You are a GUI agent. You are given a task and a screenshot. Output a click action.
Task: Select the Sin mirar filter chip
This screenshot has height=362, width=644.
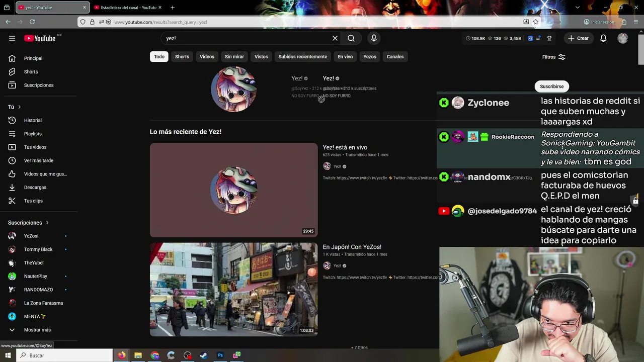(234, 57)
